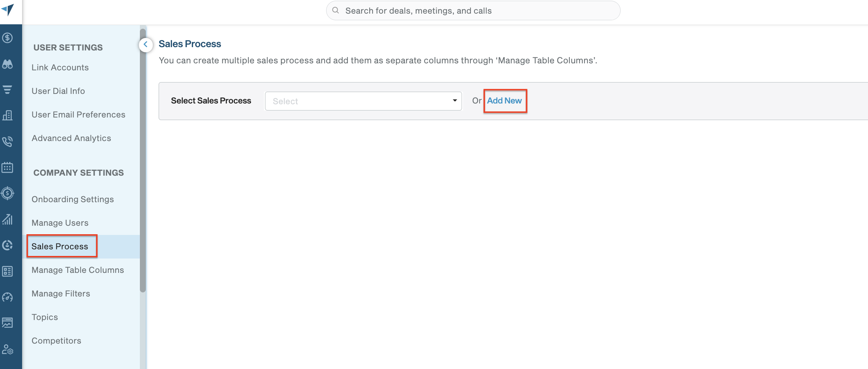
Task: Open Manage Table Columns settings
Action: (x=78, y=270)
